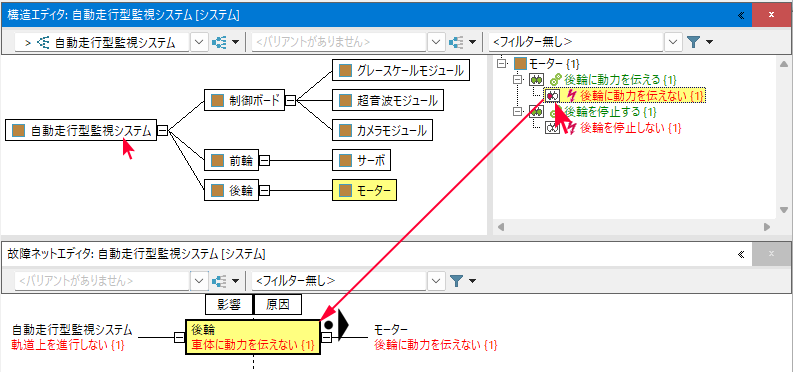
Task: Click the 後輪を停止しない failure entry
Action: (631, 128)
